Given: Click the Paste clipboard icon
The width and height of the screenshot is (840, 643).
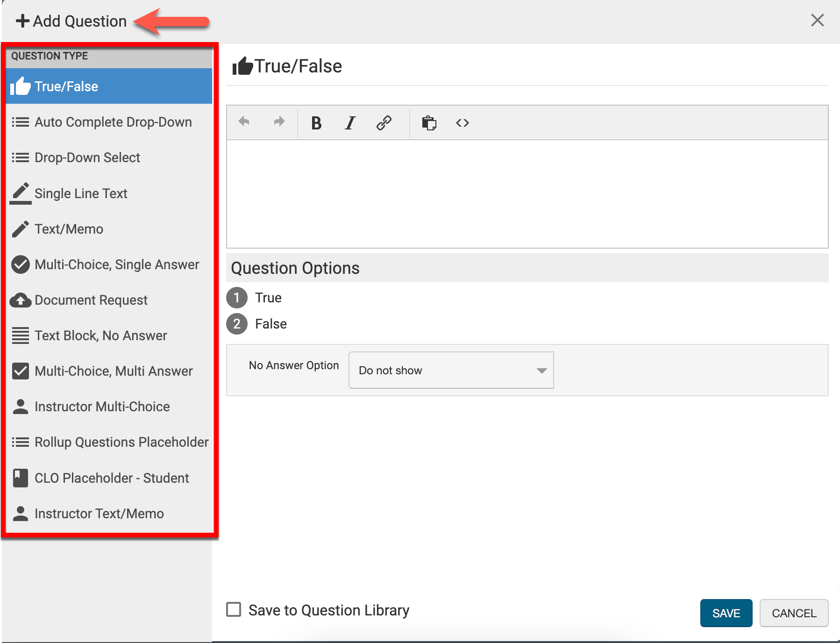Looking at the screenshot, I should (429, 123).
